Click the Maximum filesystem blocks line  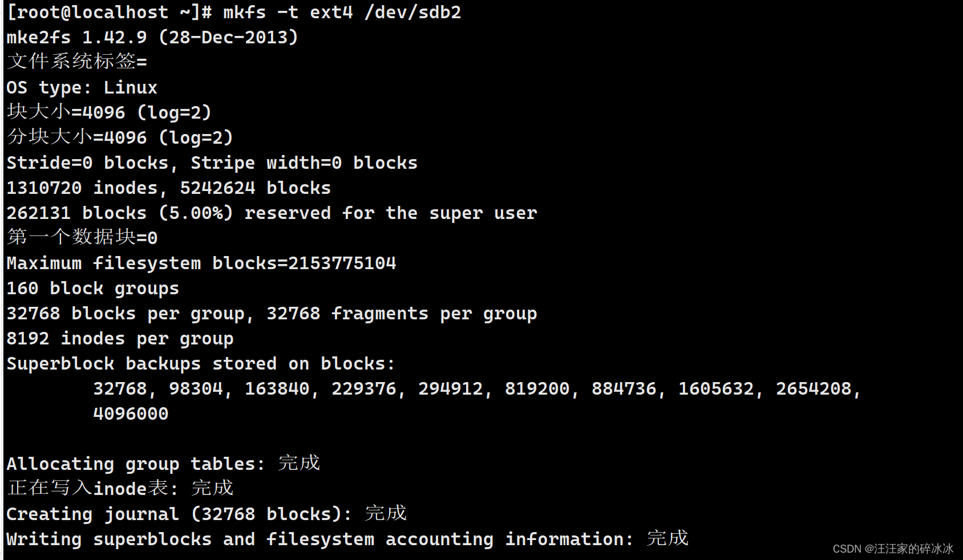click(201, 263)
